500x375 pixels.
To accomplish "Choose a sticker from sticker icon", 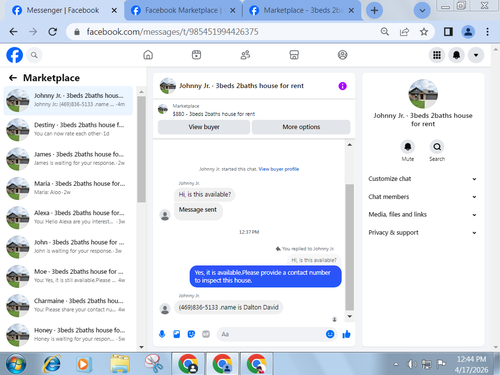I will [x=191, y=334].
